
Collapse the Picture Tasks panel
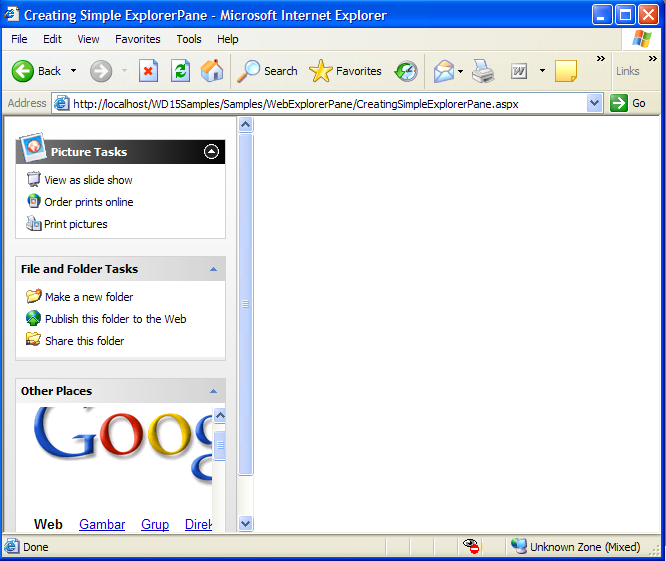(211, 152)
